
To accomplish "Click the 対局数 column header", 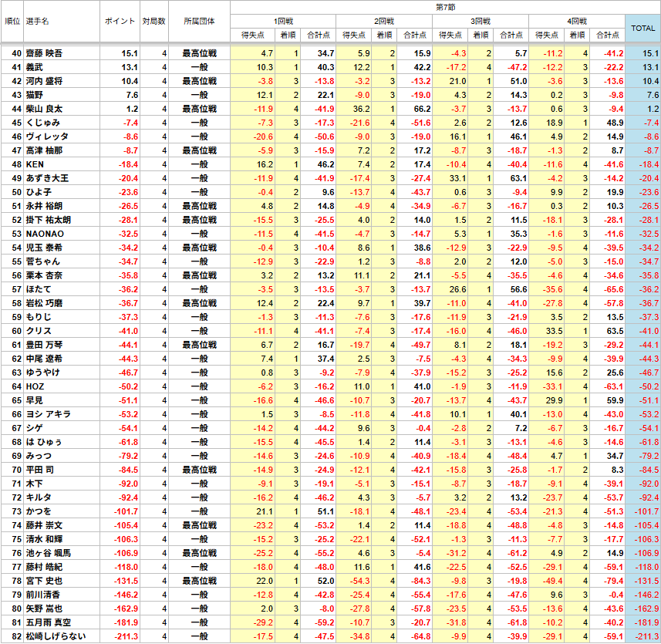I will tap(153, 21).
